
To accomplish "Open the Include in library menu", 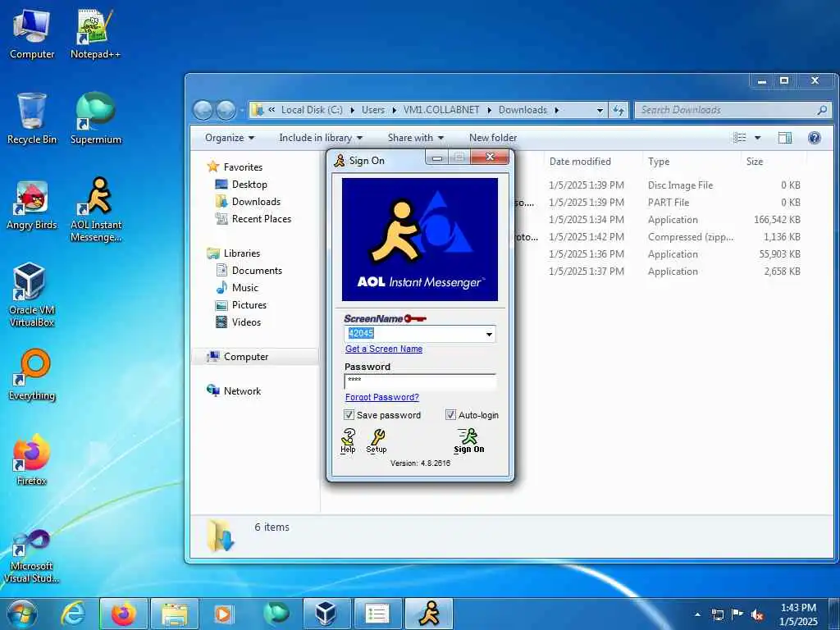I will (x=321, y=138).
